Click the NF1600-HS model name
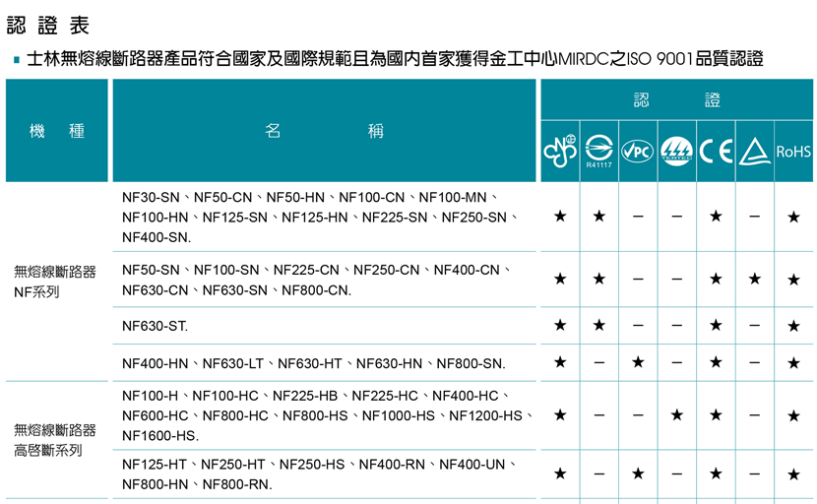Viewport: 817px width, 504px height. click(x=159, y=436)
